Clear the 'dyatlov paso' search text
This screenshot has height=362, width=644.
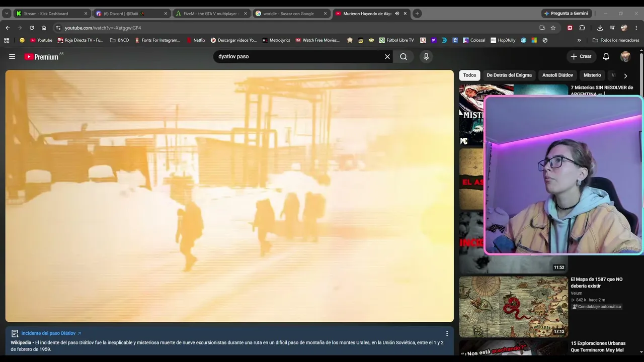pos(387,57)
